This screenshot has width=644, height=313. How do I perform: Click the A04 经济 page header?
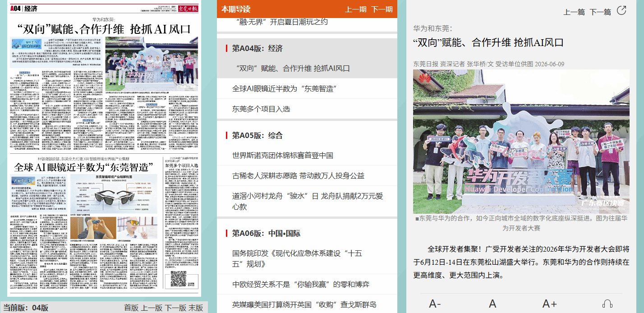point(24,8)
